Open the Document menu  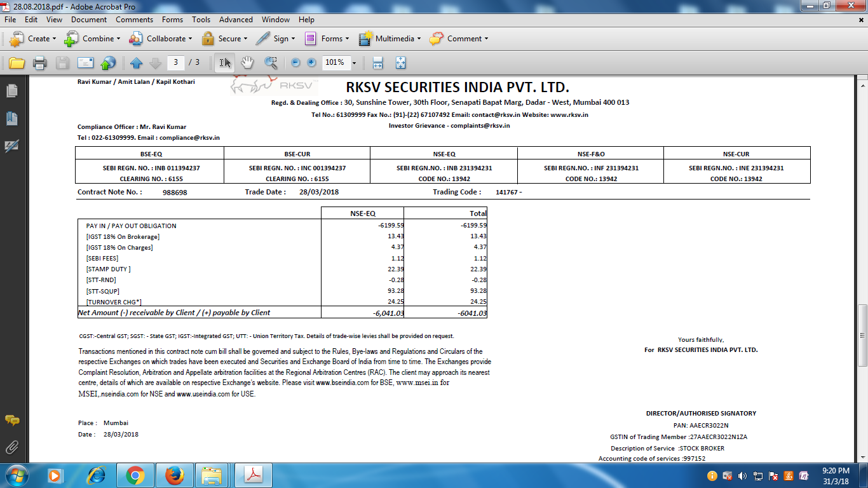tap(89, 20)
